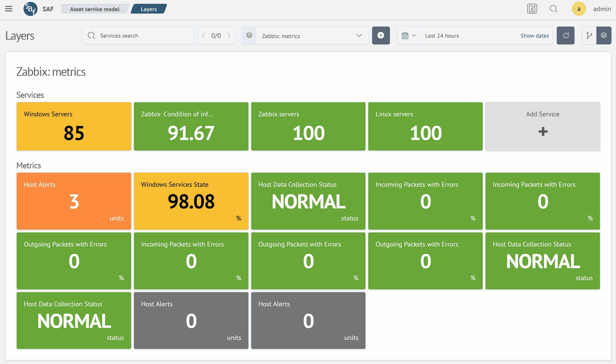This screenshot has height=364, width=616.
Task: Go to previous search result arrow
Action: click(x=203, y=36)
